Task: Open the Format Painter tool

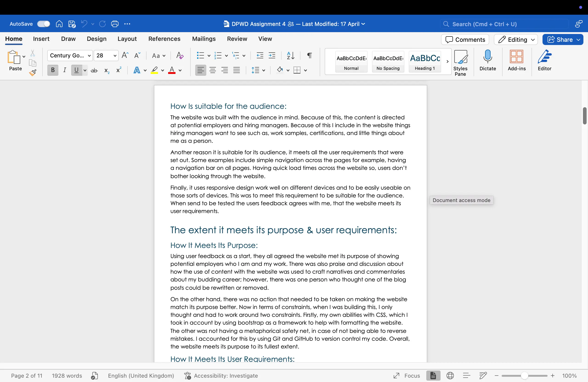Action: click(33, 73)
